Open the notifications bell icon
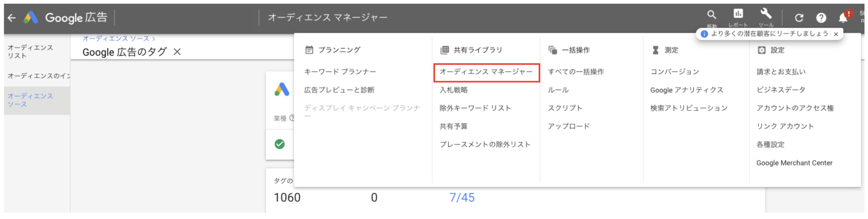 843,17
